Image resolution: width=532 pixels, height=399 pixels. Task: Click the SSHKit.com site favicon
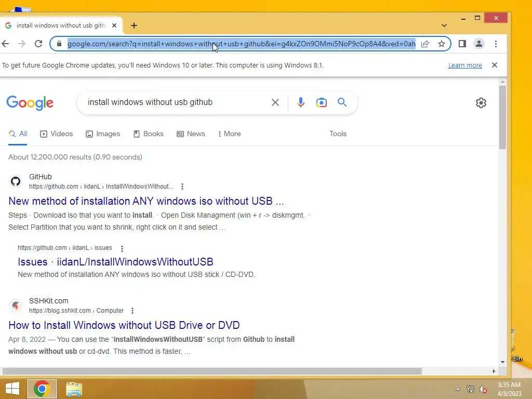[15, 305]
